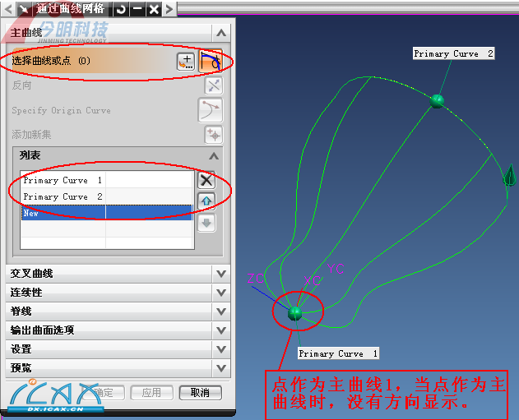Click the 添加新集 add new set icon
This screenshot has height=420, width=519.
(213, 135)
